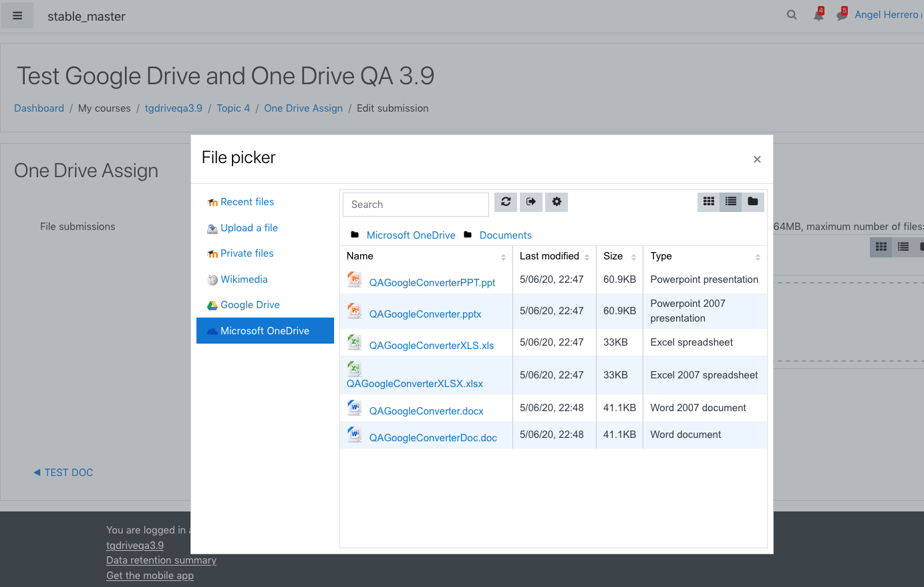Select the Private files repository

click(x=265, y=253)
